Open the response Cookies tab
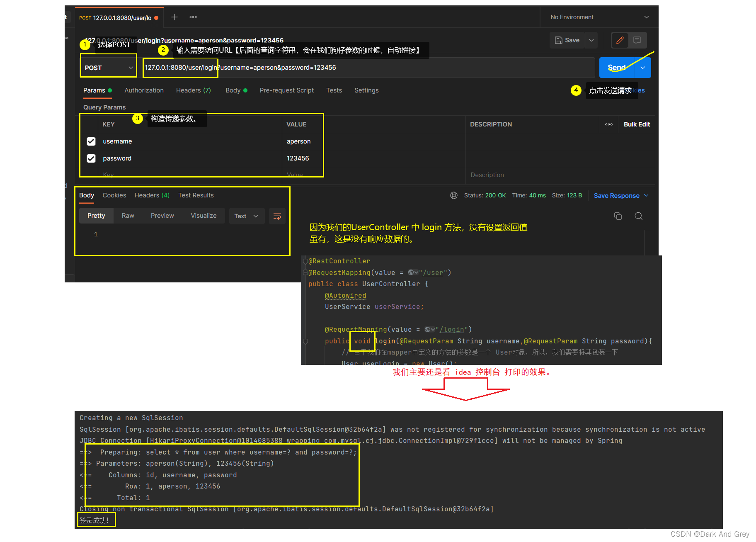The height and width of the screenshot is (542, 756). [114, 195]
